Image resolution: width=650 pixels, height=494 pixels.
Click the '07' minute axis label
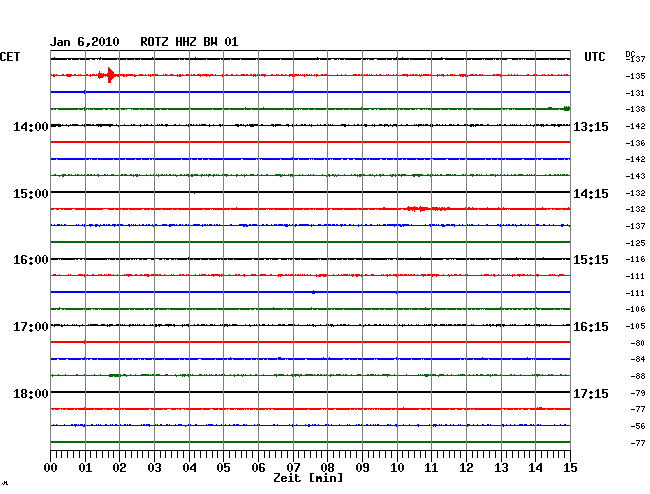tap(293, 468)
